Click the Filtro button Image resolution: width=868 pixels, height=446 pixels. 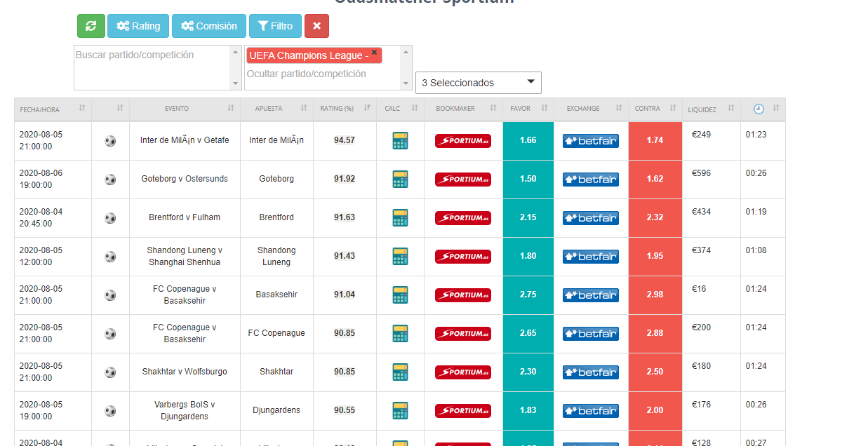pyautogui.click(x=275, y=26)
